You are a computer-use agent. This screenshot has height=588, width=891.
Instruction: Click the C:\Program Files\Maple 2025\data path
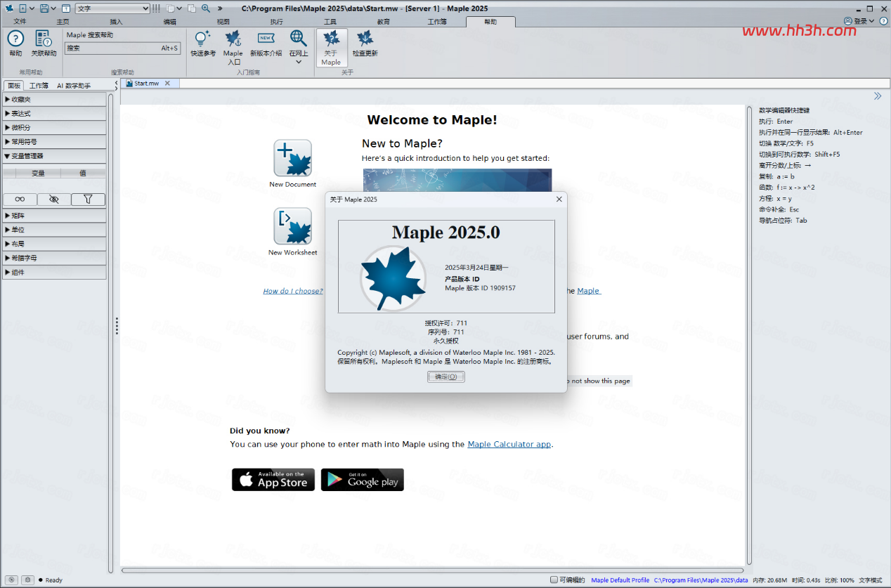[x=701, y=580]
